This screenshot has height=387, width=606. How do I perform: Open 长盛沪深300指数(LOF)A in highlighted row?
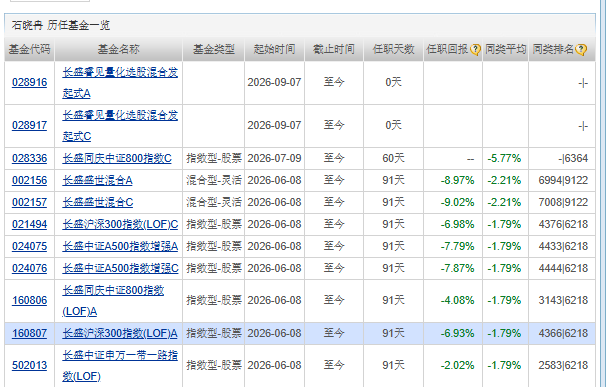tap(120, 334)
